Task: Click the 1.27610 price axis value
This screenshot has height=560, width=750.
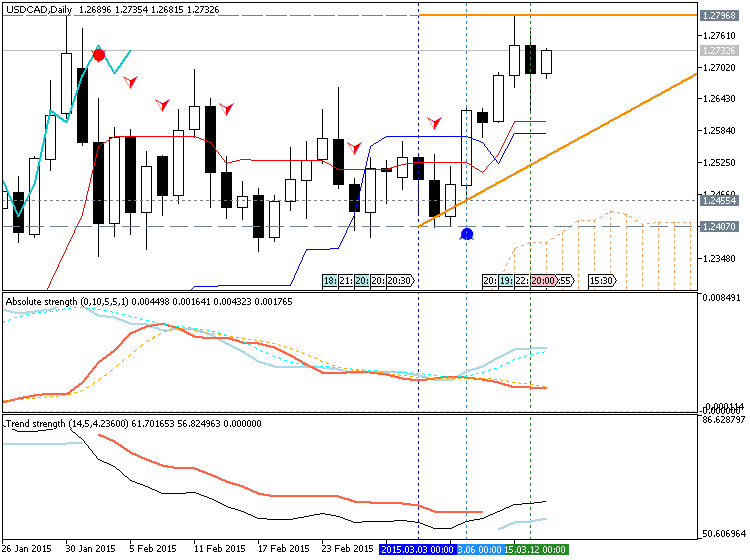Action: [719, 35]
